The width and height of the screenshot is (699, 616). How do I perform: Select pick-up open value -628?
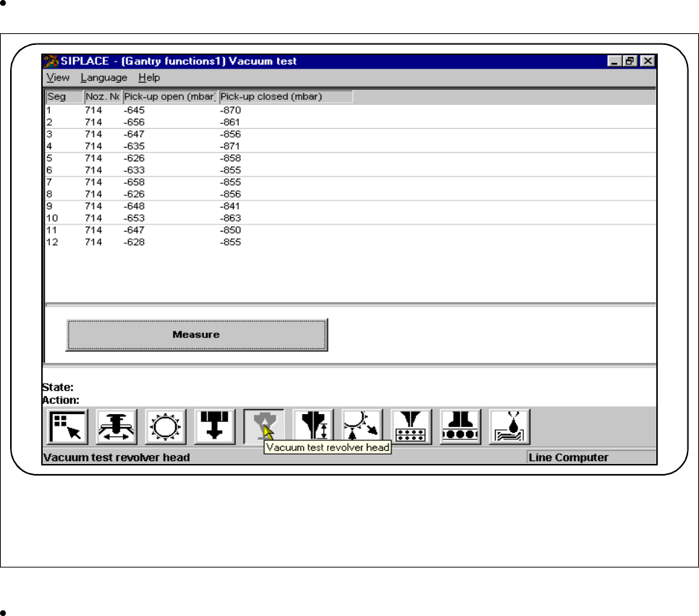click(134, 242)
